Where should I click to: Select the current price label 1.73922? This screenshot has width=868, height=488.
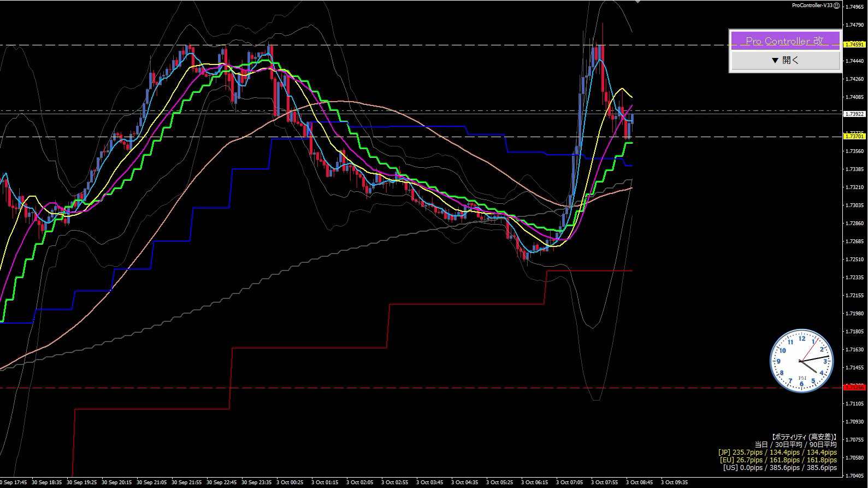(854, 114)
